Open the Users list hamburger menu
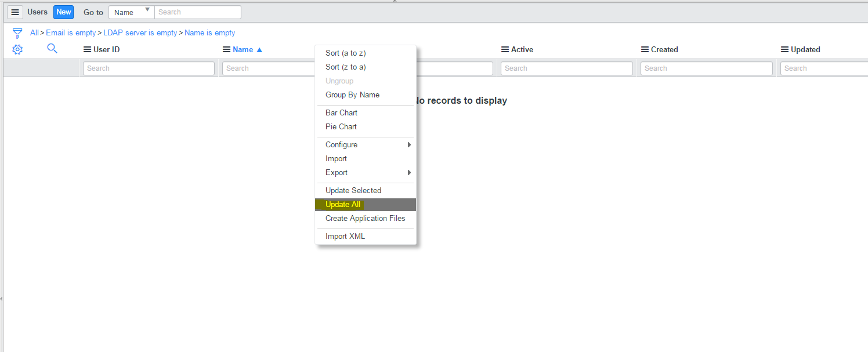The width and height of the screenshot is (868, 352). (x=15, y=12)
